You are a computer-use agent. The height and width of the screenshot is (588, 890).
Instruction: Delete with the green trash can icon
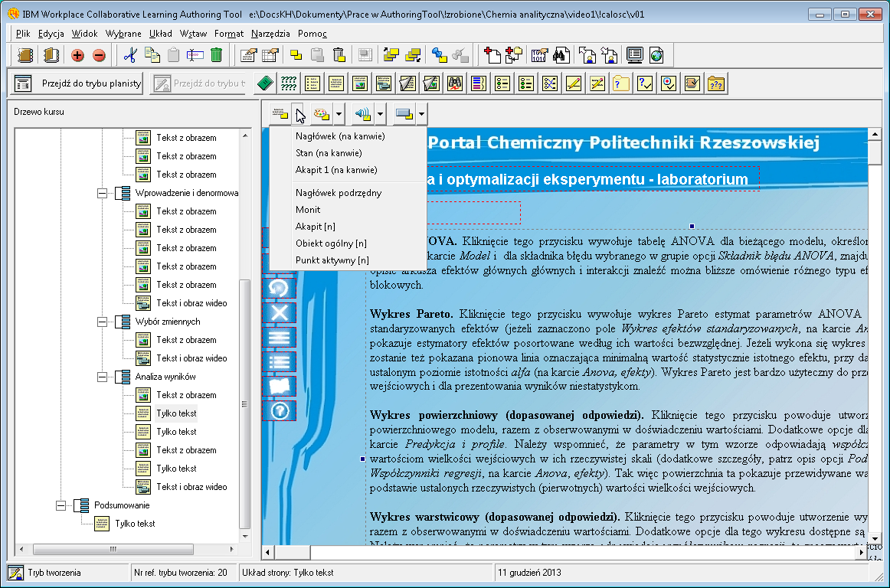pyautogui.click(x=216, y=55)
